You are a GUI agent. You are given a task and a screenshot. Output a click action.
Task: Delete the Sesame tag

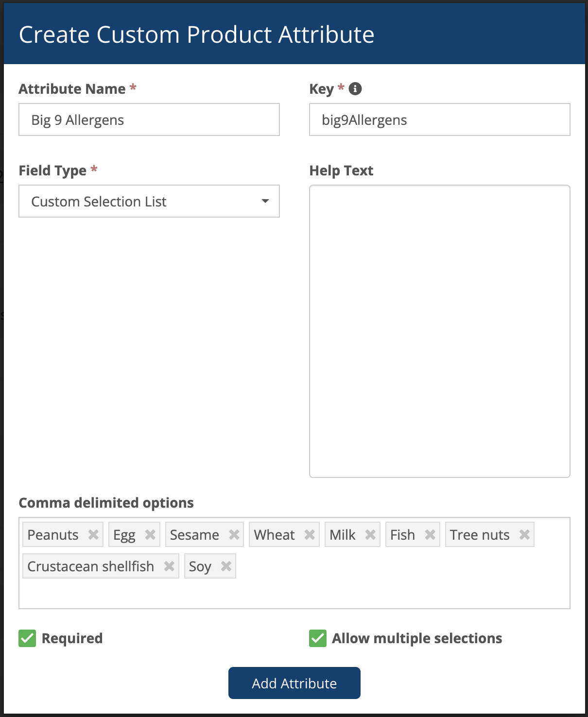[x=234, y=535]
